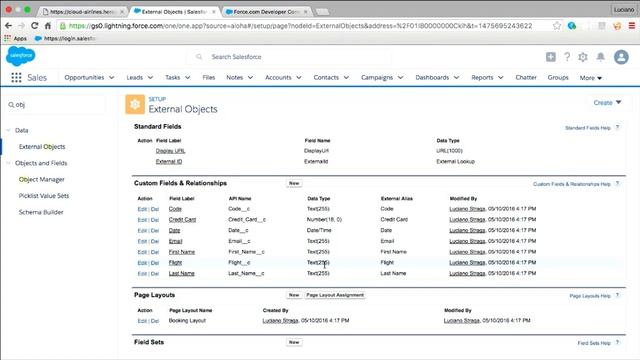This screenshot has height=360, width=640.
Task: Select Schema Builder in sidebar
Action: pyautogui.click(x=41, y=212)
